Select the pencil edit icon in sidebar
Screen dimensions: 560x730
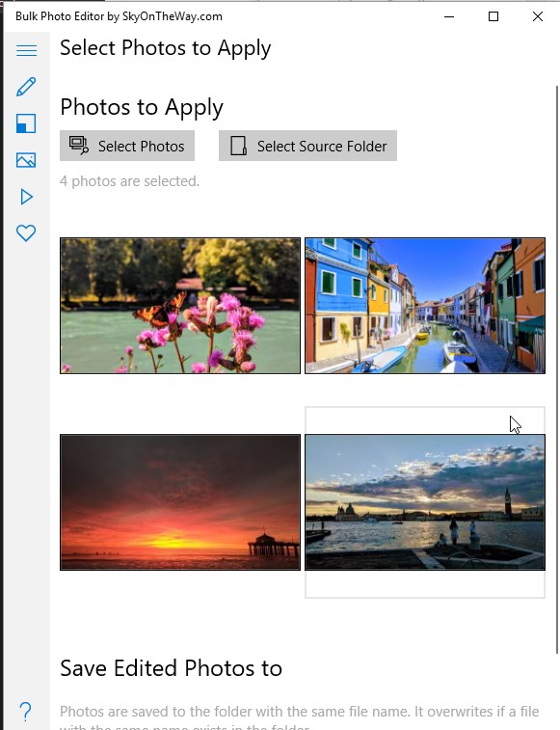(26, 87)
